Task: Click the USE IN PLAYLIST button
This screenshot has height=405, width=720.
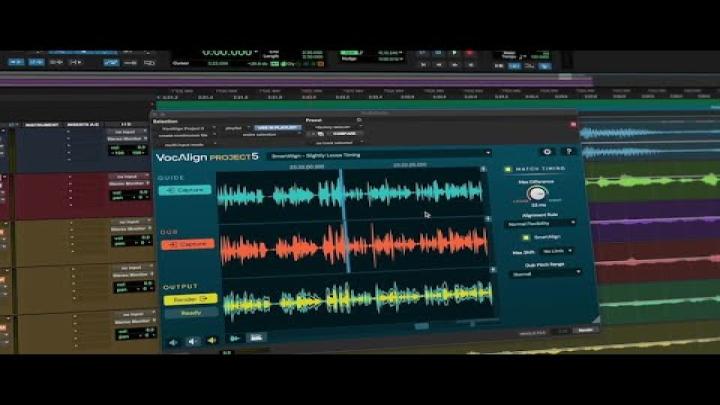Action: coord(277,128)
